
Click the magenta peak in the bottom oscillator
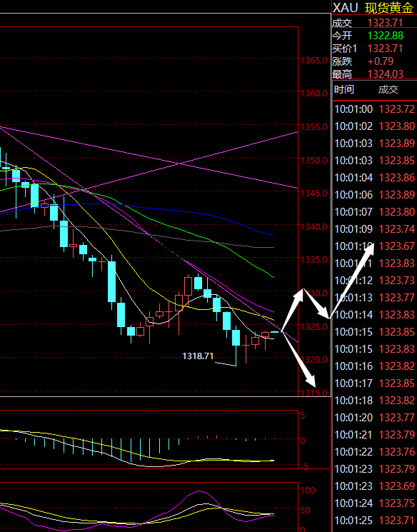(199, 491)
